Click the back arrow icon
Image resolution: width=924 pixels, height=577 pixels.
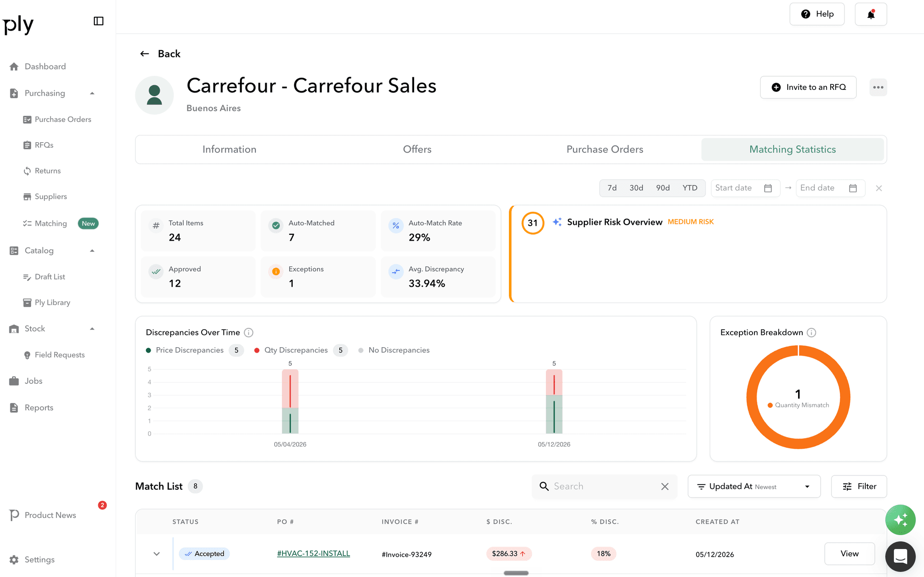coord(144,54)
